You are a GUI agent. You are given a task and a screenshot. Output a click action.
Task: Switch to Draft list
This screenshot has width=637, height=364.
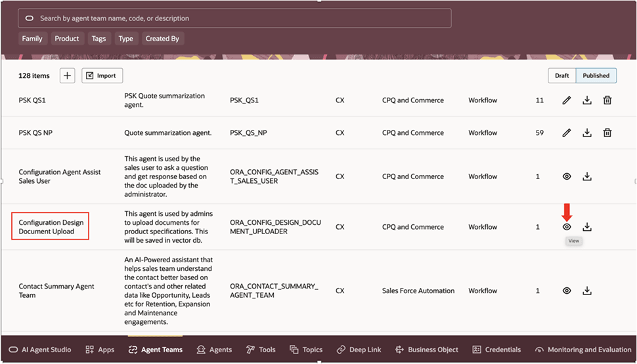pos(562,75)
